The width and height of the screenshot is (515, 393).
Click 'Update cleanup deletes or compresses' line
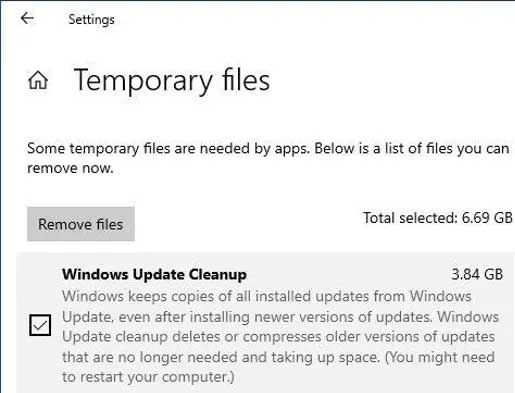(x=278, y=337)
